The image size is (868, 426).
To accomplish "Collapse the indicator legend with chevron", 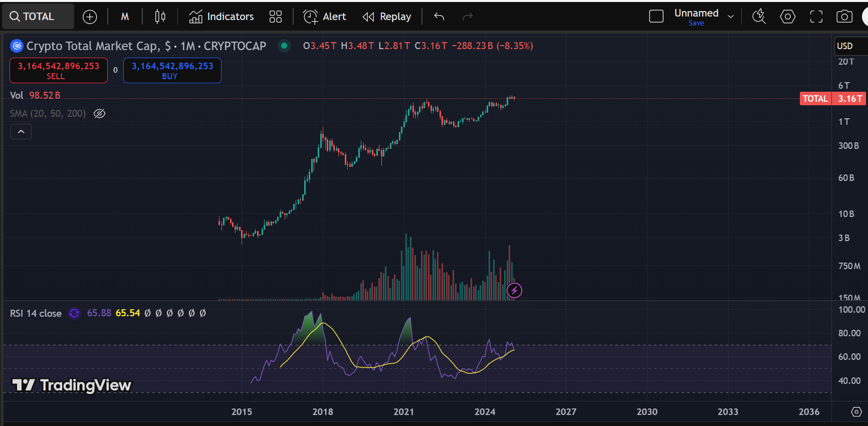I will click(x=21, y=132).
